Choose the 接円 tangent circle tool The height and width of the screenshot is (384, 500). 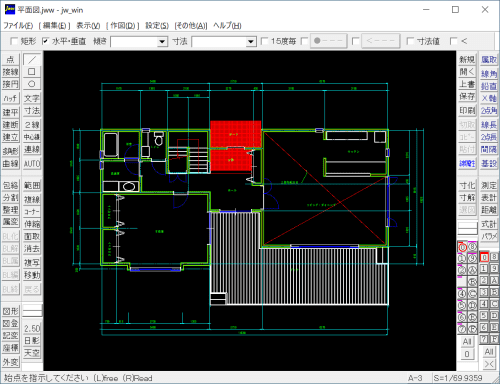tap(11, 84)
